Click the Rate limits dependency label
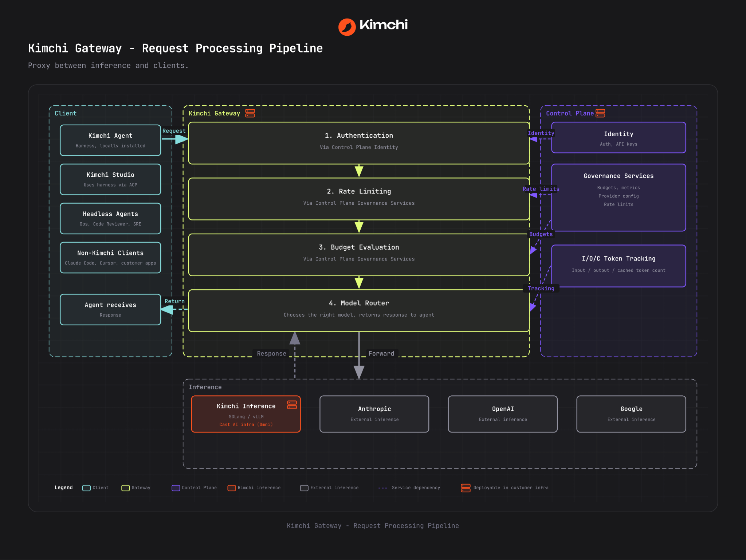Image resolution: width=746 pixels, height=560 pixels. [541, 189]
